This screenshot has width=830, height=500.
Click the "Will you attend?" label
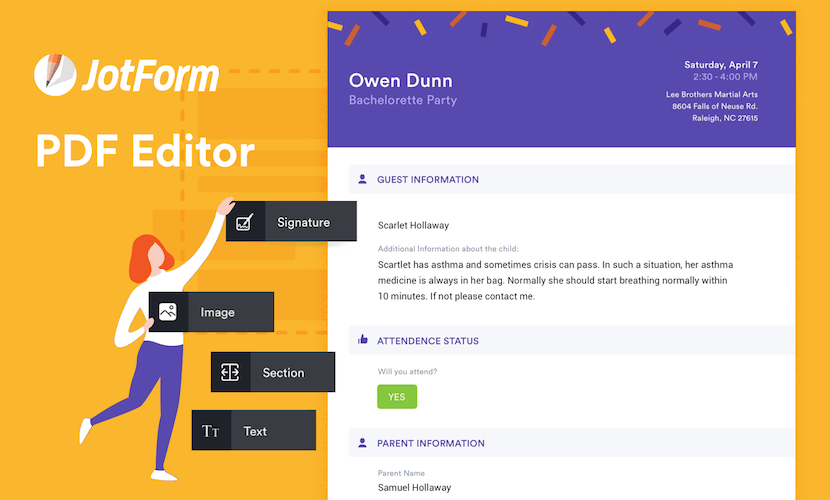(407, 371)
